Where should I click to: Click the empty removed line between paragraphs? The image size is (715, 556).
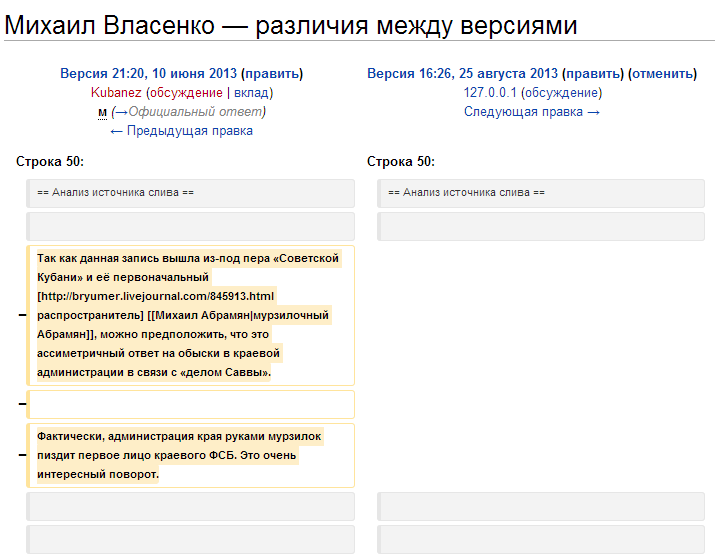190,404
